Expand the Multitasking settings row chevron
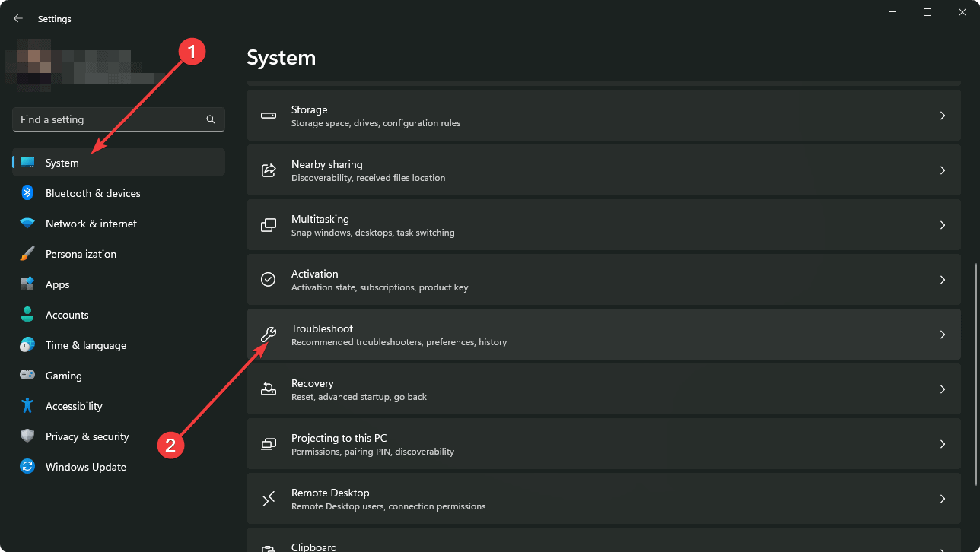The width and height of the screenshot is (980, 552). coord(942,224)
